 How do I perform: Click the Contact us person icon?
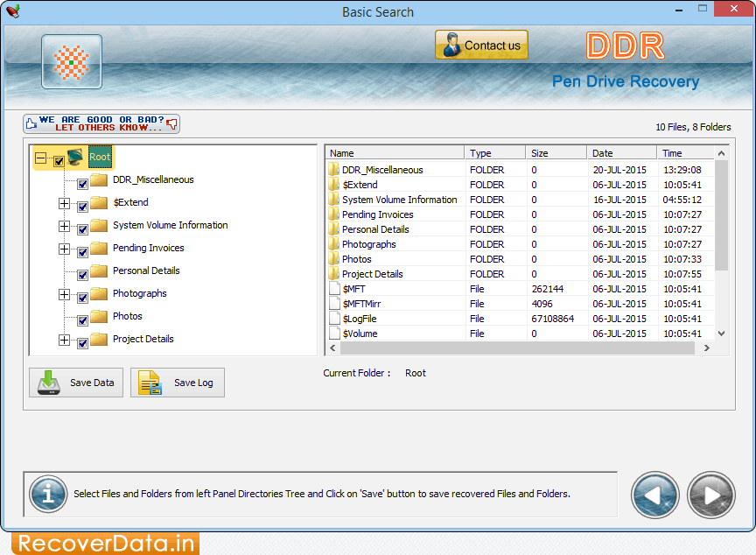tap(450, 45)
